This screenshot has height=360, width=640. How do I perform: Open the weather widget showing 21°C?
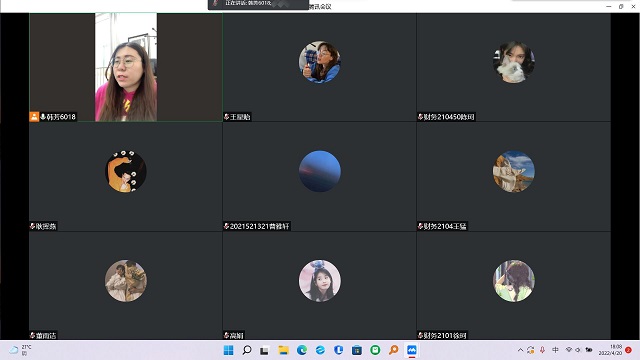(20, 350)
